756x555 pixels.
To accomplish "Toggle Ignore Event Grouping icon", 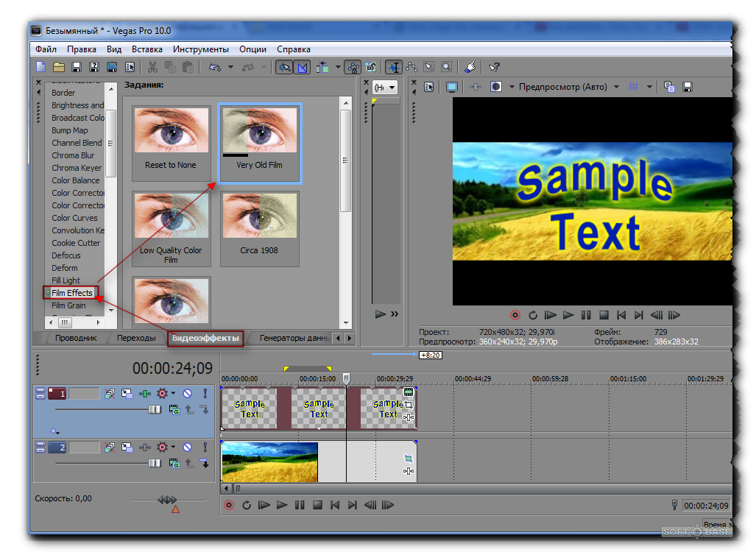I will (x=371, y=67).
